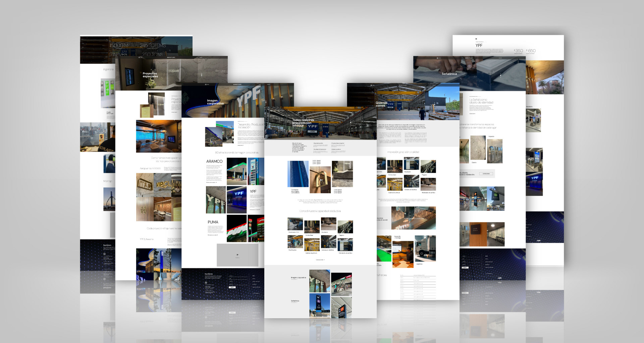The image size is (644, 343).
Task: Click 245 TOTEMS statistic on leftmost page
Action: click(153, 46)
